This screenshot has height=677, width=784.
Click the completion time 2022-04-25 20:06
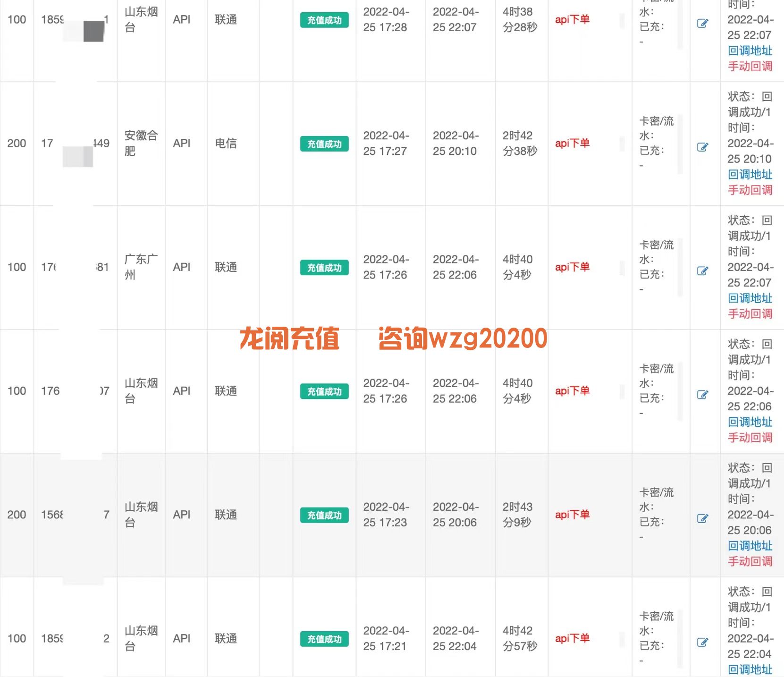[x=456, y=514]
